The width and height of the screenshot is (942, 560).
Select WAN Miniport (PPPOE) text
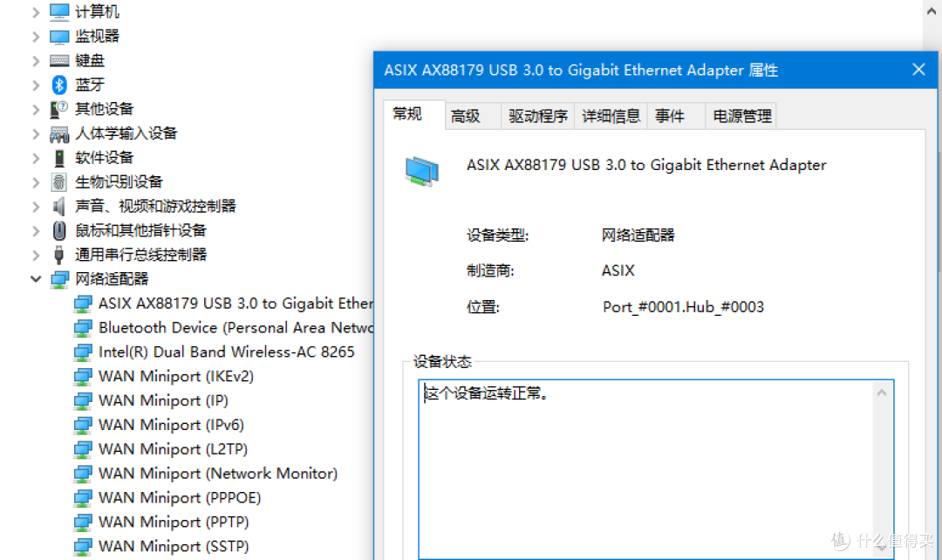point(180,498)
